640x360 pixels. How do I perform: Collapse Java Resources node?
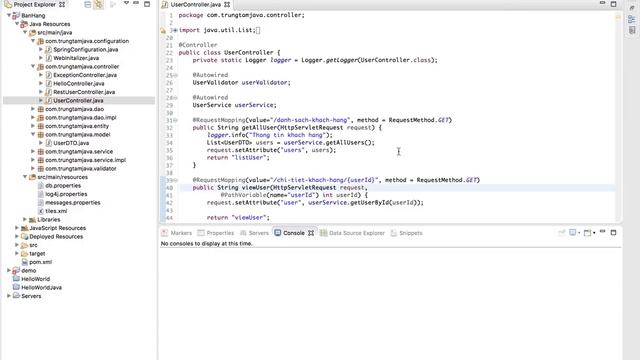tap(17, 24)
